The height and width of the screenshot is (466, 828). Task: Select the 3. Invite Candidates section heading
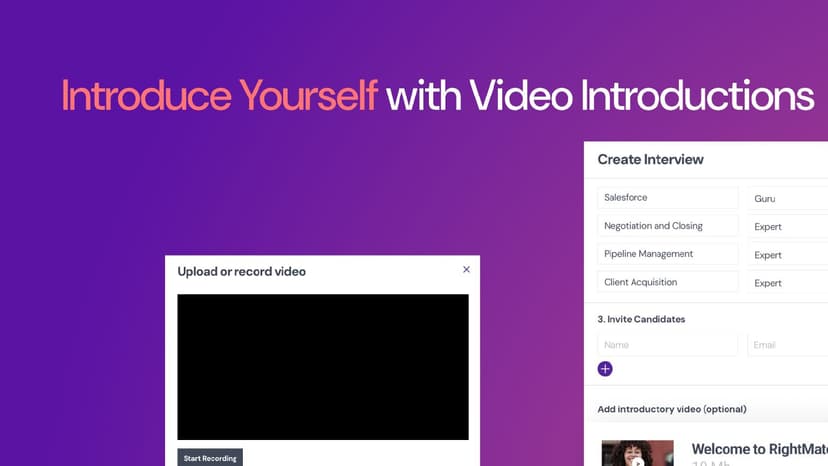coord(641,320)
